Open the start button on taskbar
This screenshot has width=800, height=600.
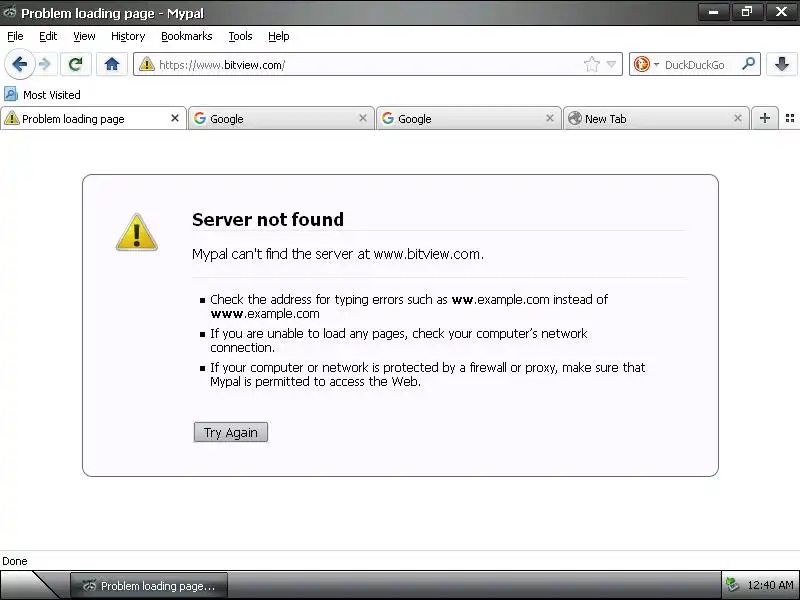click(31, 585)
